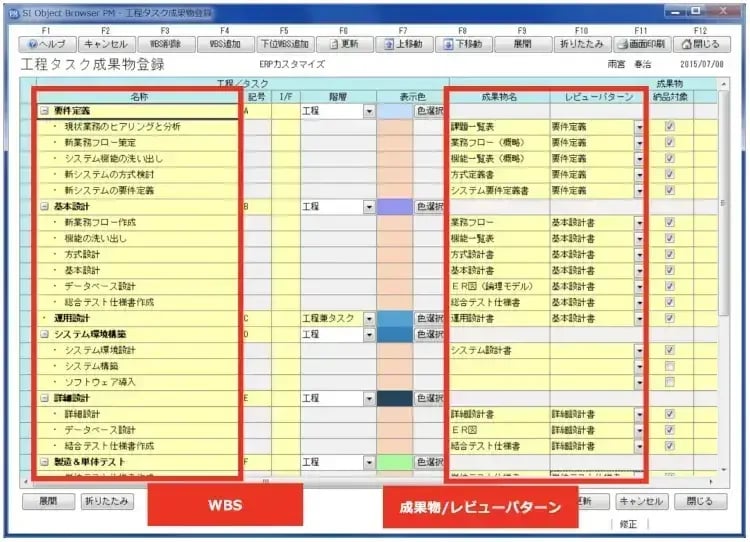Uncheck 納品対象 for 課題一覧表 row
This screenshot has height=542, width=750.
(670, 128)
